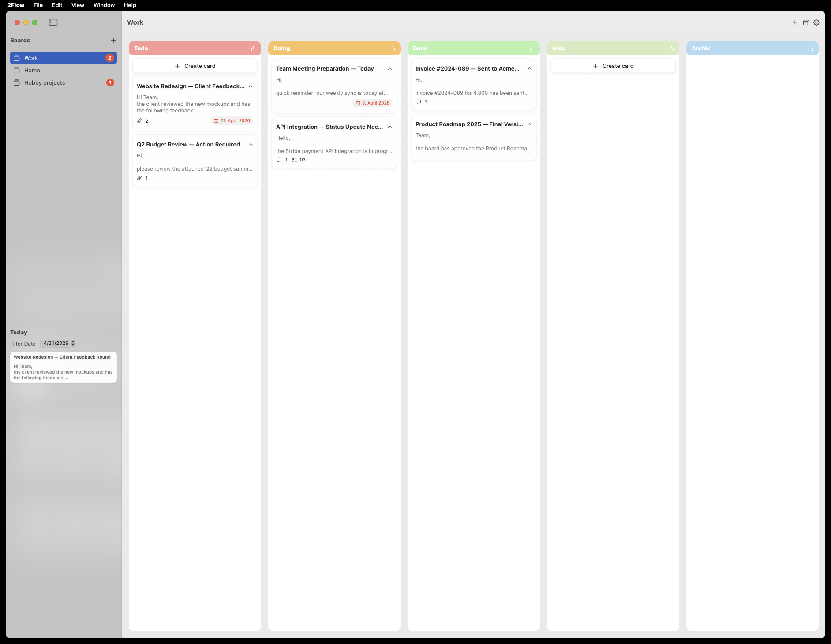The image size is (831, 644).
Task: Click comment icon on Invoice #2024-089 card
Action: (x=419, y=102)
